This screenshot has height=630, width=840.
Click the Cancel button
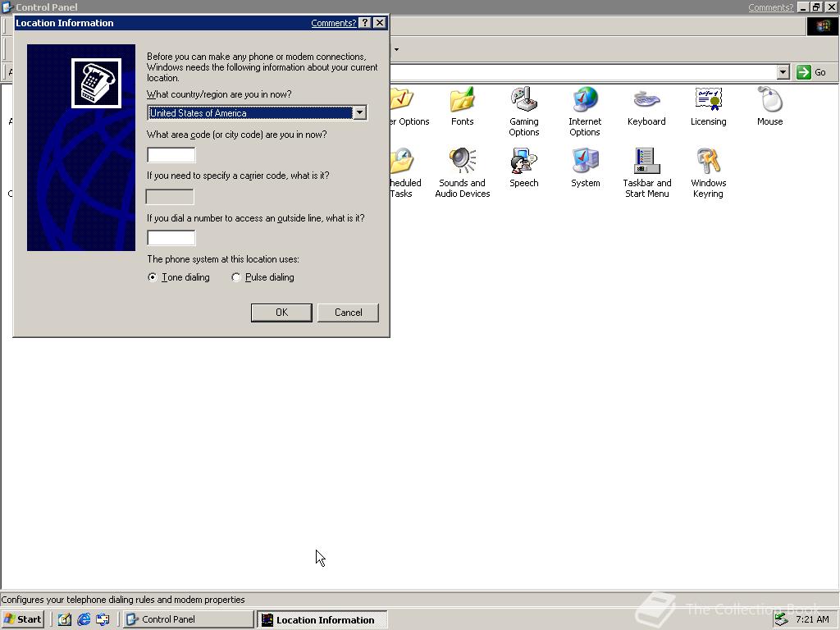[x=348, y=313]
